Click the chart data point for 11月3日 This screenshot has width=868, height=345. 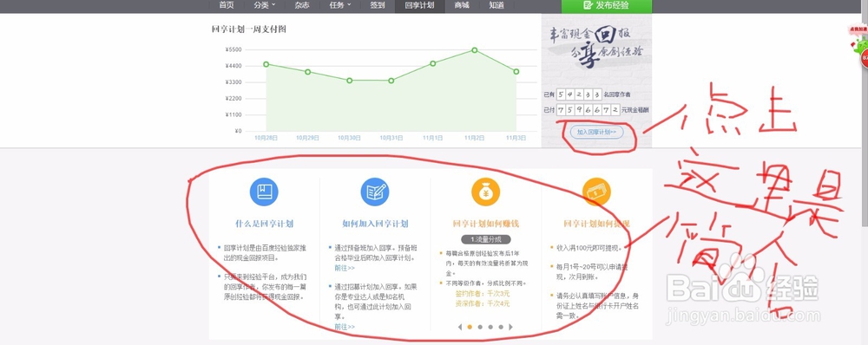516,72
